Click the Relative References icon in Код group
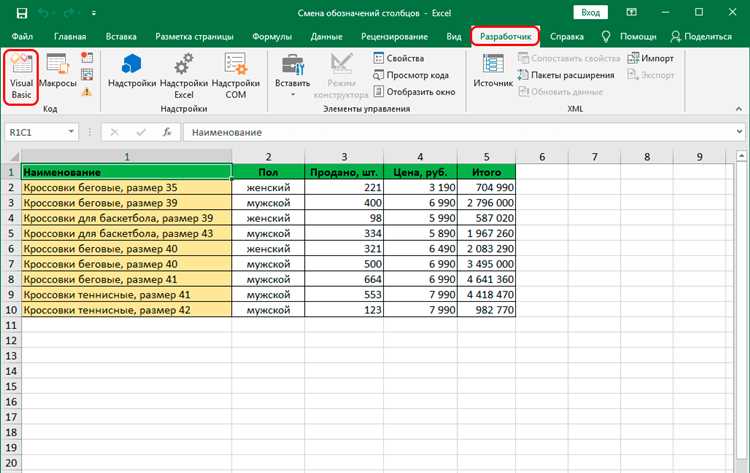Screen dimensions: 750x473 [87, 75]
